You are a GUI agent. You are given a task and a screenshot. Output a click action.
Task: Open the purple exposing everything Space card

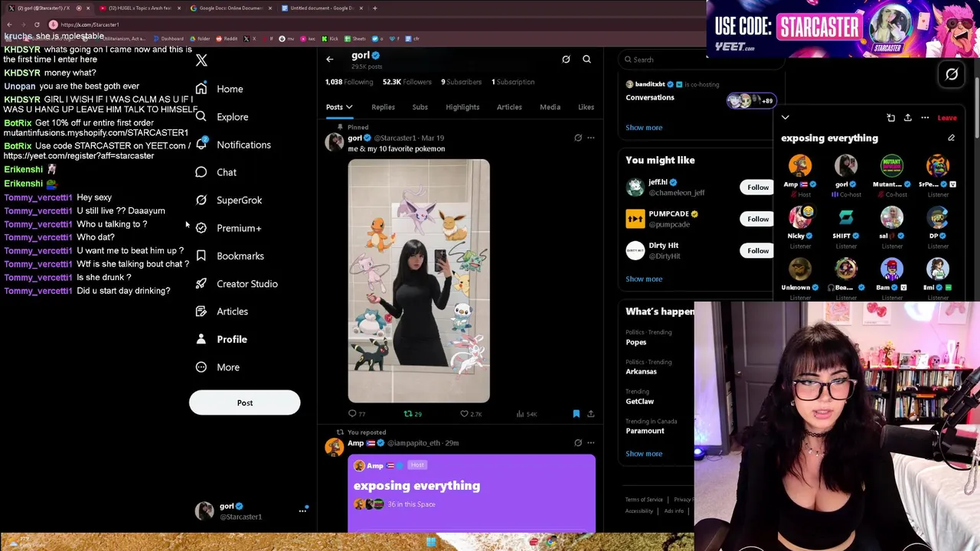coord(472,493)
